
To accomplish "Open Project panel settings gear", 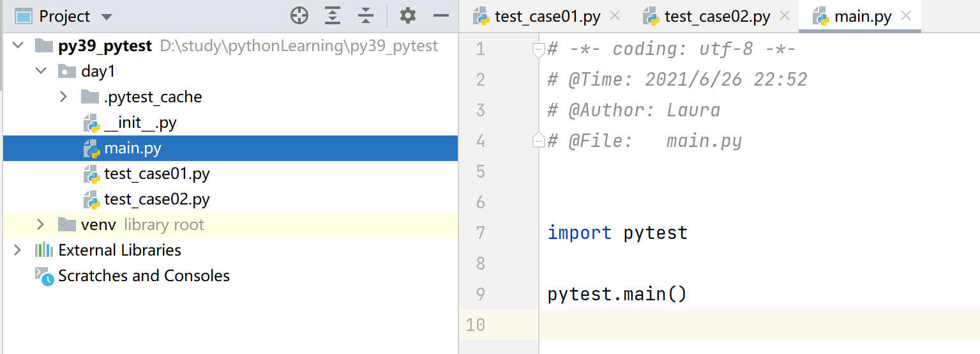I will (x=407, y=16).
